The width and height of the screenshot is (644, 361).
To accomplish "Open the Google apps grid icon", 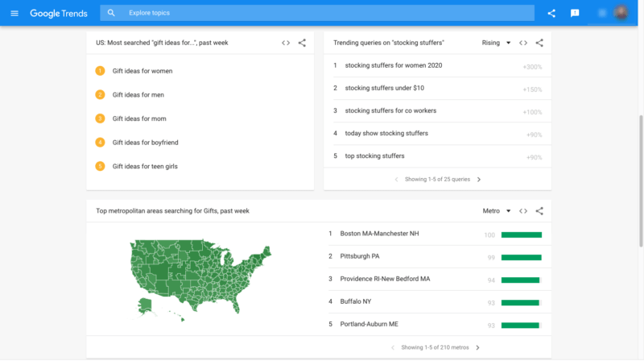I will click(602, 13).
